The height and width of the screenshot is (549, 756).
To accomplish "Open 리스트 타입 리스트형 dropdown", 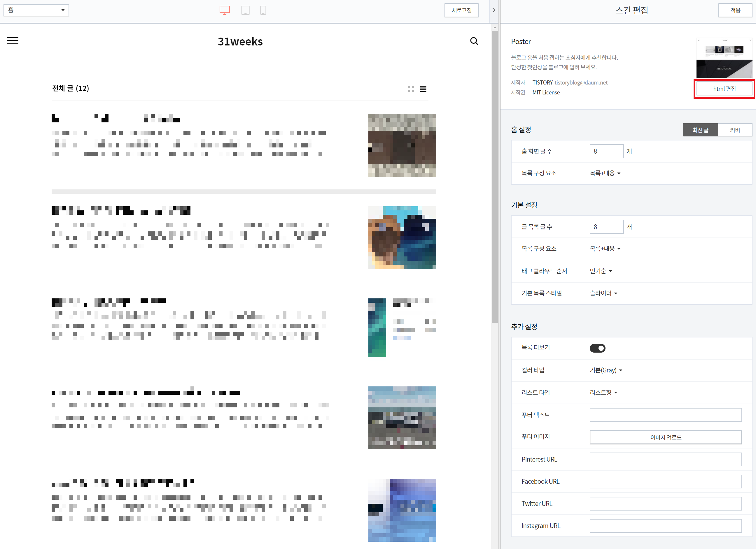I will point(603,393).
